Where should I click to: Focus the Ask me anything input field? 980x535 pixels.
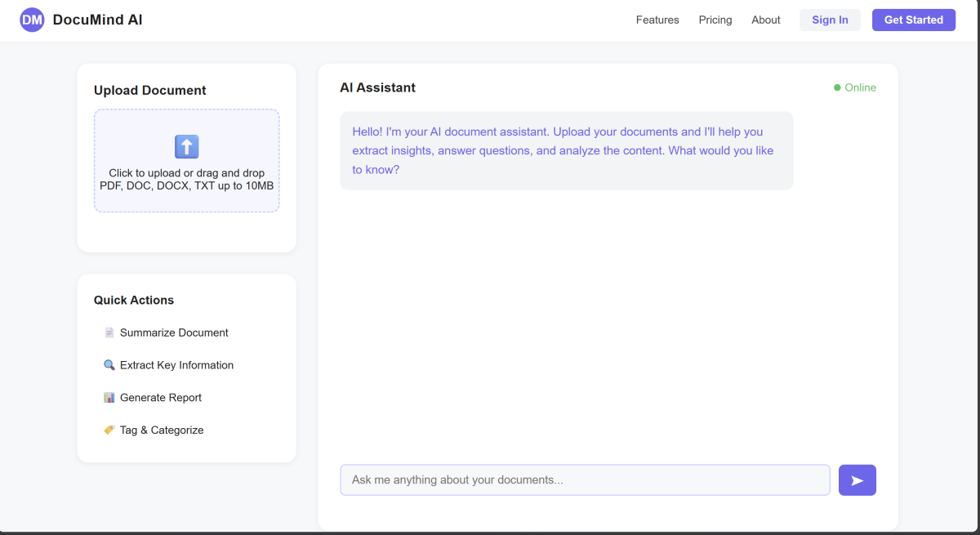(585, 480)
